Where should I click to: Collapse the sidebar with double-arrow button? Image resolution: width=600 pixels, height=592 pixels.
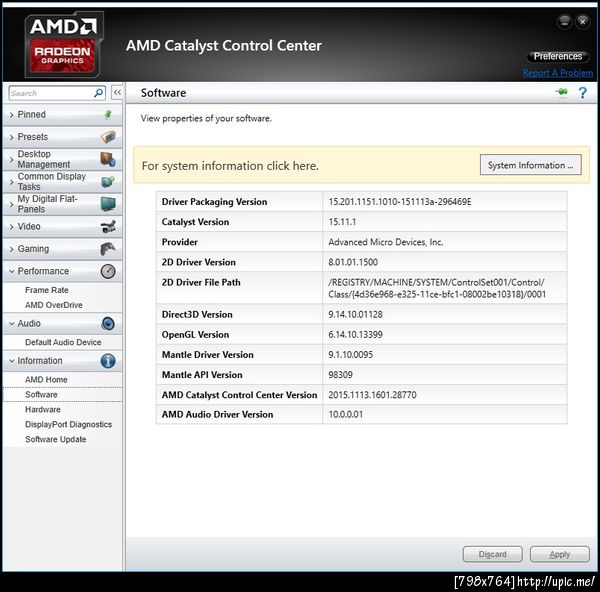[x=117, y=93]
